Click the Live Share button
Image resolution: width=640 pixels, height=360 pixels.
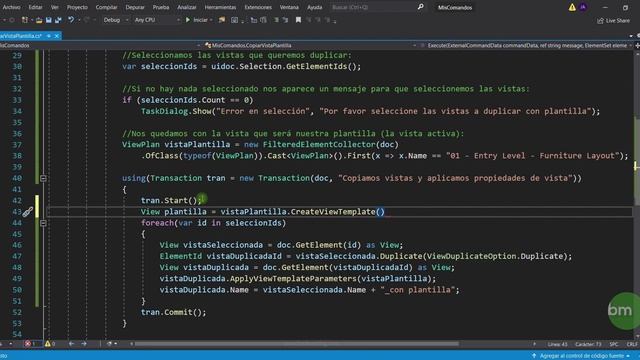pos(613,20)
